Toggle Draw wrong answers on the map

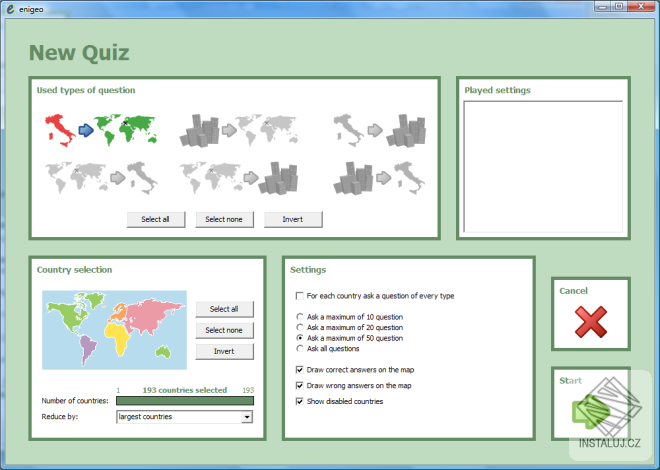point(300,385)
